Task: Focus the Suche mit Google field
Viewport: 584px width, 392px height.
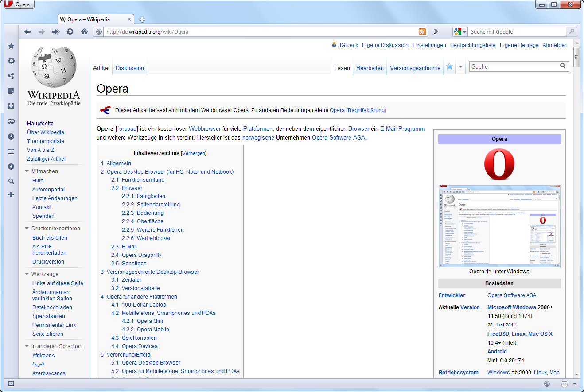Action: point(517,32)
